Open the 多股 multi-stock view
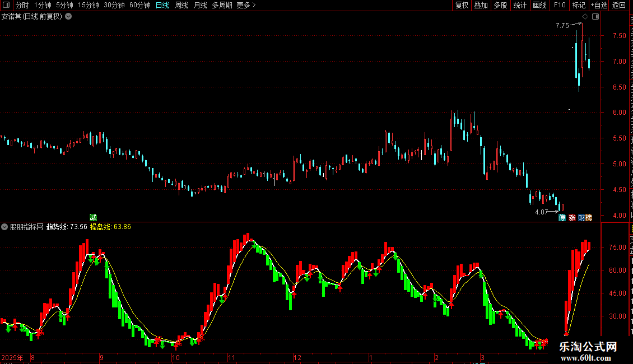This screenshot has width=633, height=364. pos(500,5)
